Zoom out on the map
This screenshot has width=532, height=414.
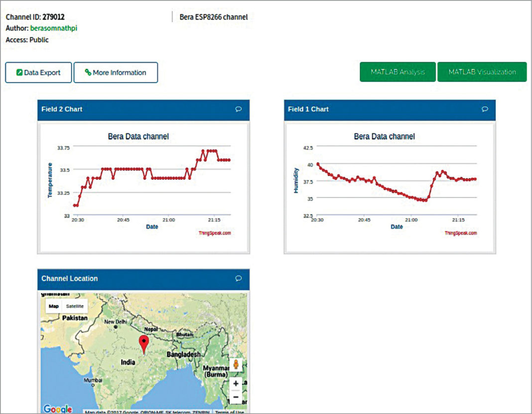[236, 397]
